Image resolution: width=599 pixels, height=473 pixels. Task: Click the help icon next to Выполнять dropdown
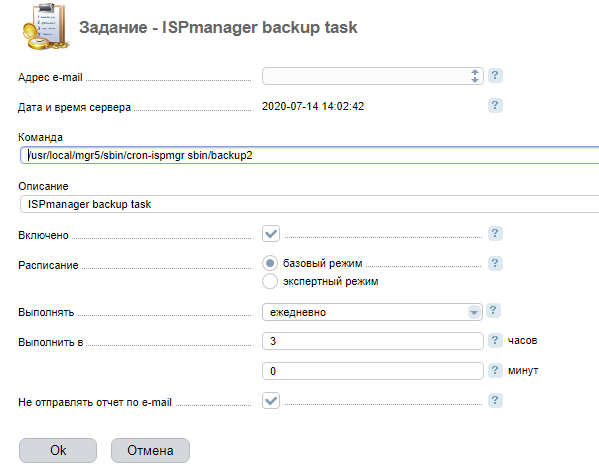(493, 311)
